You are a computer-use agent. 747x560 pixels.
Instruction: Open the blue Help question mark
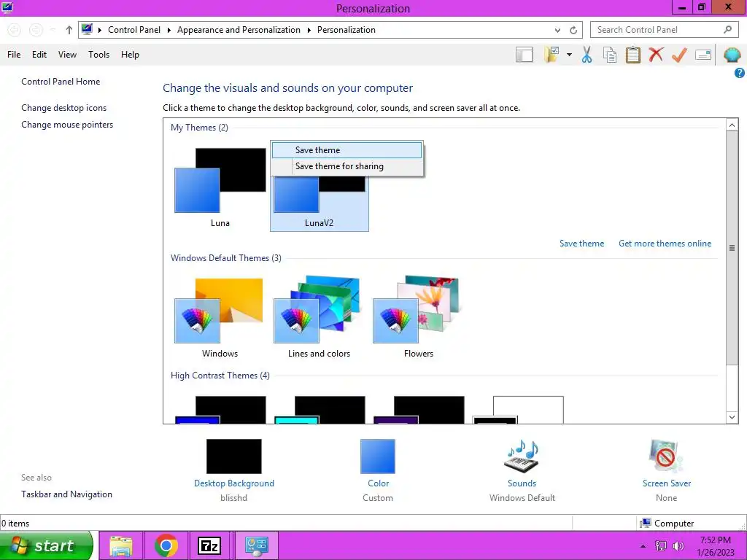coord(740,73)
